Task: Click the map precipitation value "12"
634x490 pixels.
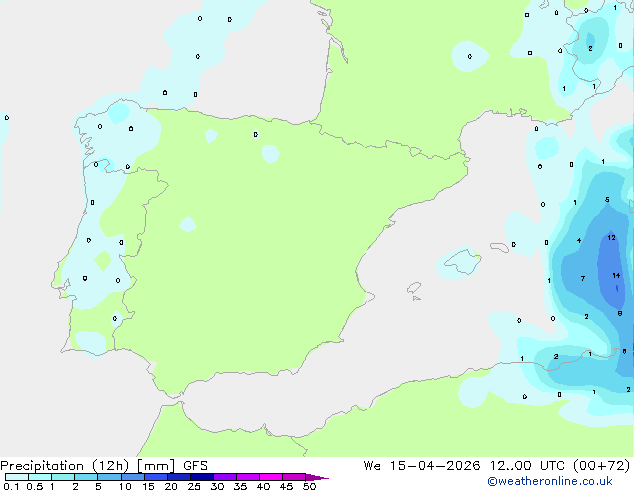Action: (x=611, y=238)
